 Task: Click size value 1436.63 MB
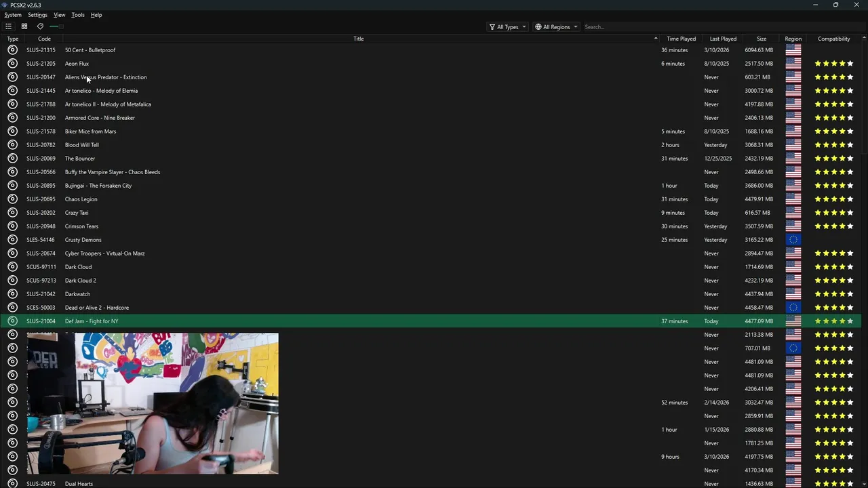point(759,484)
